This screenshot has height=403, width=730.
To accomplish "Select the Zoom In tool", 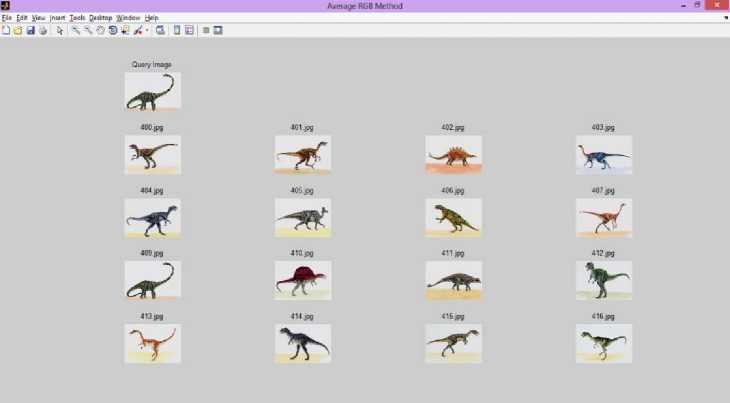I will (76, 30).
